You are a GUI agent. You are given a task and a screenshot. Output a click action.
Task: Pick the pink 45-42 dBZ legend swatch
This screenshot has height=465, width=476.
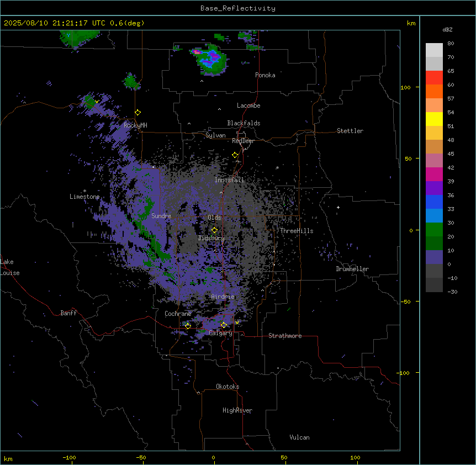pos(434,161)
